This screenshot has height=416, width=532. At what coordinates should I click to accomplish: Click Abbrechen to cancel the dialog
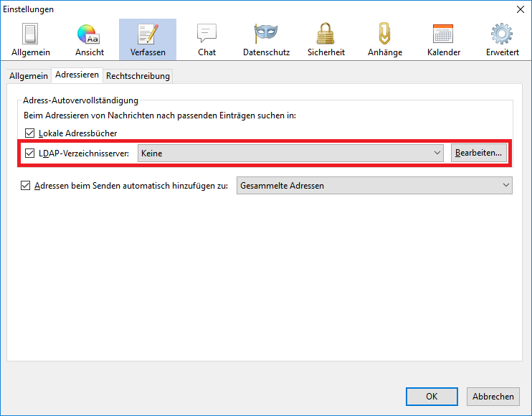pos(493,396)
